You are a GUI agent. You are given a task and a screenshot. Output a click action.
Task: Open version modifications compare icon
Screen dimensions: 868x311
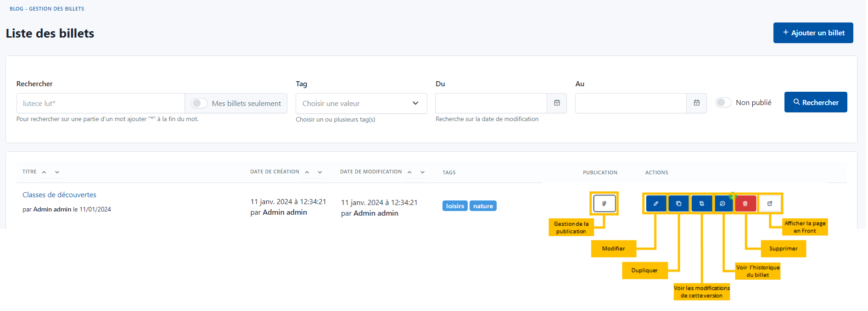(701, 204)
